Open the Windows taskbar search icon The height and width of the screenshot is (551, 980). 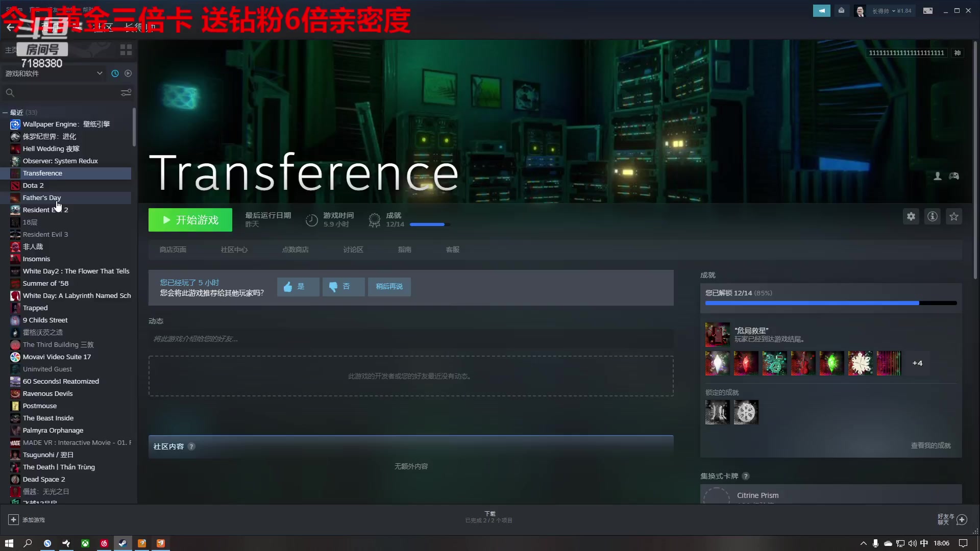[28, 543]
